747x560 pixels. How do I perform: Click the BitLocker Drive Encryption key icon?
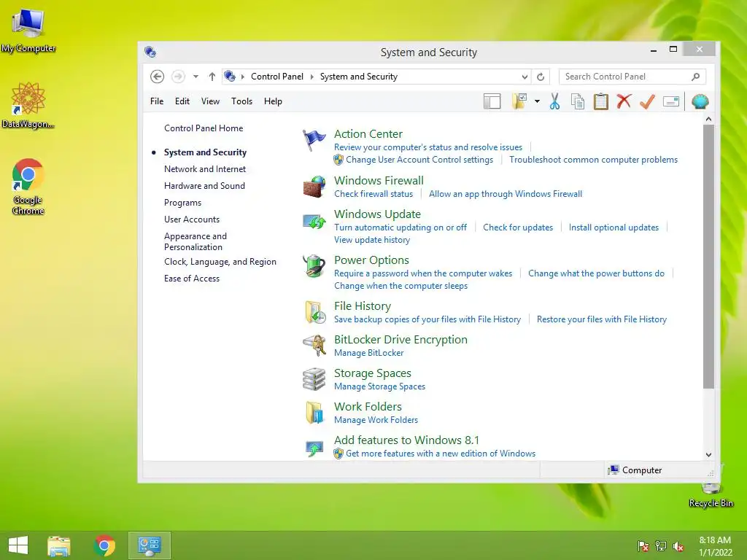click(x=314, y=345)
